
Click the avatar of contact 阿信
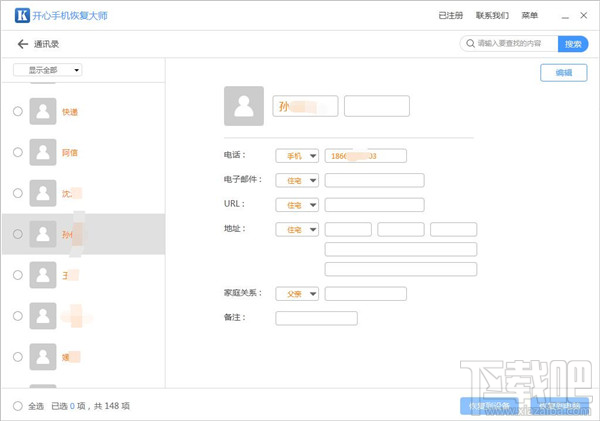pyautogui.click(x=42, y=152)
